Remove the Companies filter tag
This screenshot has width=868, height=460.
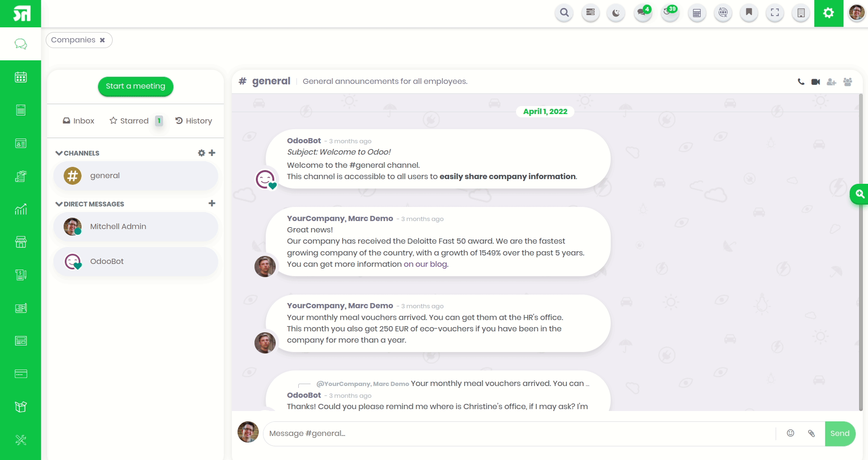click(102, 40)
